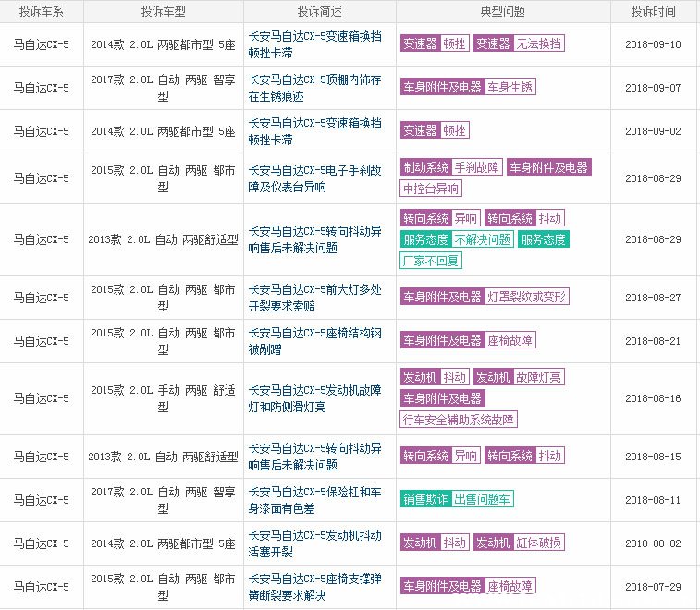Click 2017款 智享型 cell in the 2018-08-11 row

[163, 500]
